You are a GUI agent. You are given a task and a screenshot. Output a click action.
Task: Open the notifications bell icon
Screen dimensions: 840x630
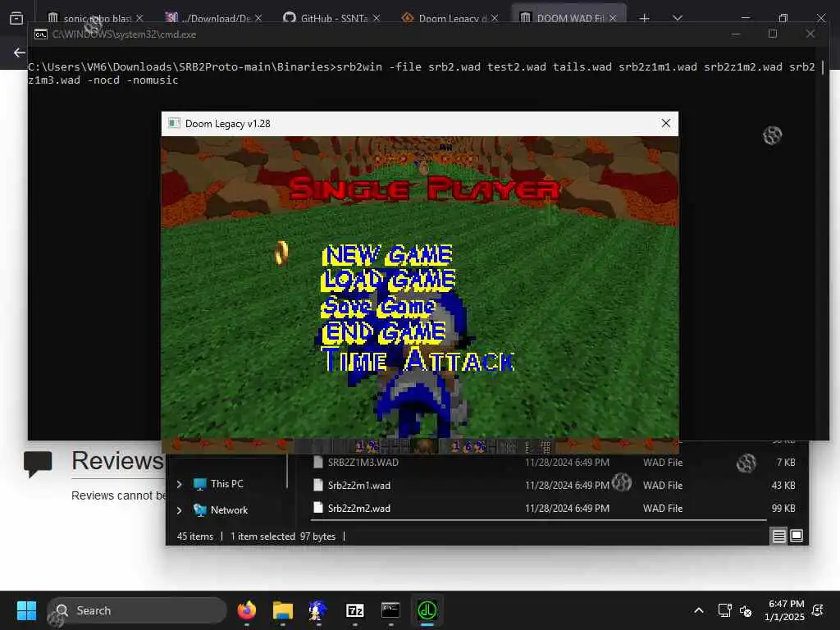click(818, 610)
